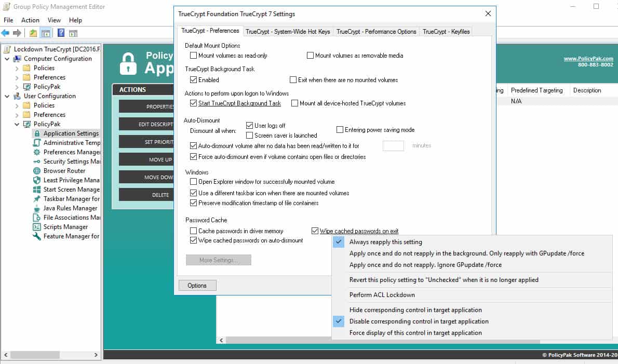The width and height of the screenshot is (618, 364).
Task: Open the www.PolicyPak.com link
Action: 588,58
